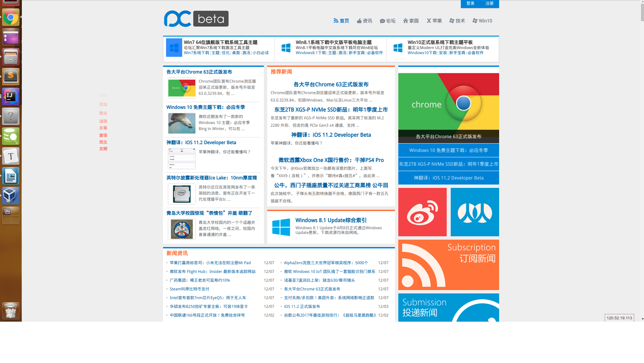The image size is (644, 363).
Task: Read 东芝2TB XG5-P NVMe SSD recommended headline
Action: pos(331,110)
